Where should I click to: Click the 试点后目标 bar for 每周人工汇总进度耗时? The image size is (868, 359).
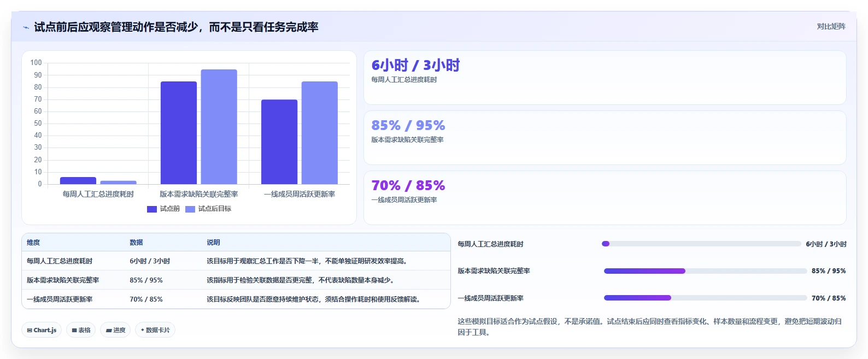tap(118, 183)
